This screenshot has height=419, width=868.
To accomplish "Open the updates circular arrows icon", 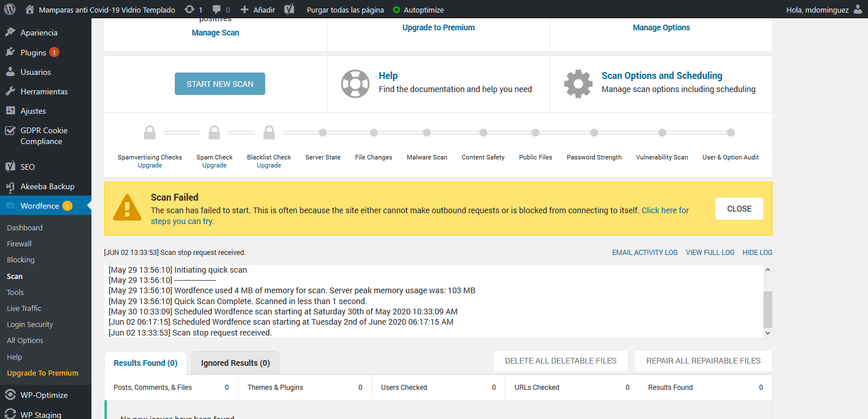I will [x=189, y=10].
